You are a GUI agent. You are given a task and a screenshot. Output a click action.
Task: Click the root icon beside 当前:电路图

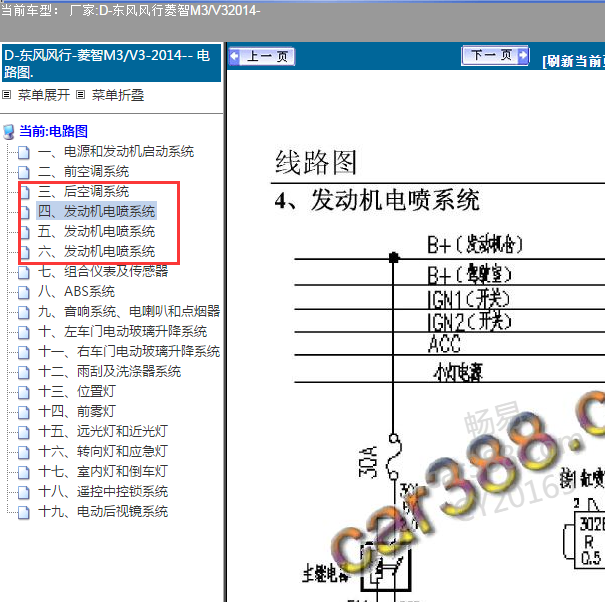10,131
